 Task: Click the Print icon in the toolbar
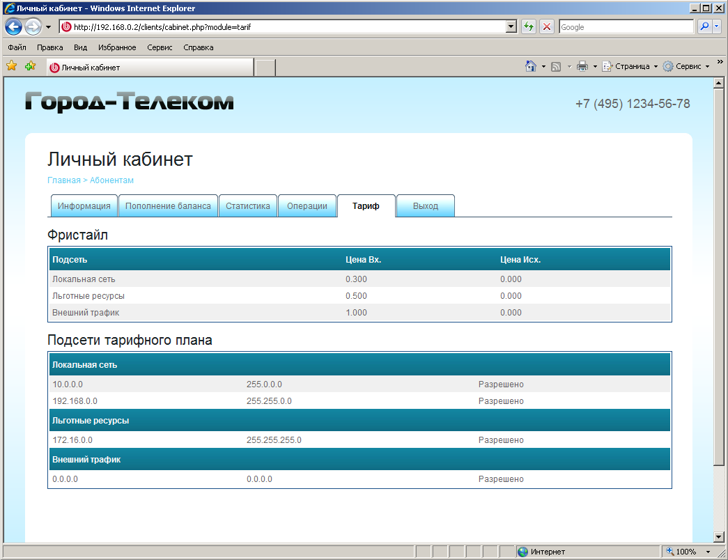582,66
